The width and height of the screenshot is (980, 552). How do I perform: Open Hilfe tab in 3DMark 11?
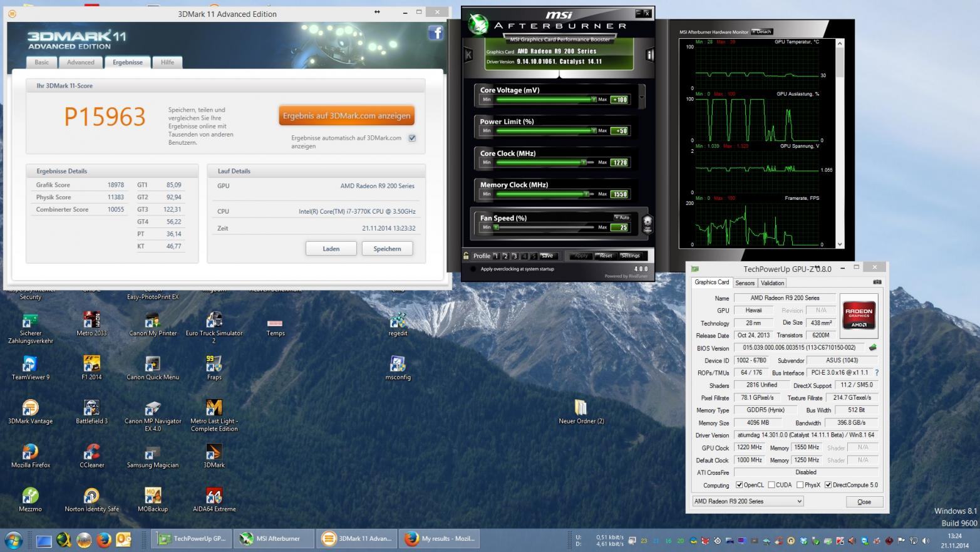coord(167,62)
